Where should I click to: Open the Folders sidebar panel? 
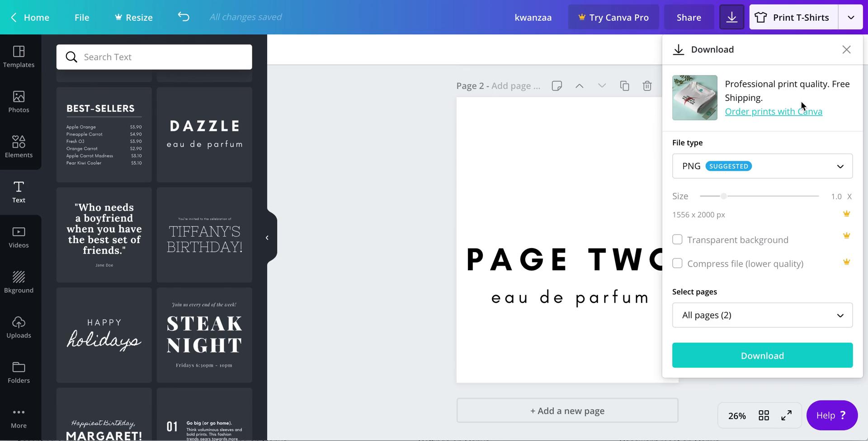point(19,373)
